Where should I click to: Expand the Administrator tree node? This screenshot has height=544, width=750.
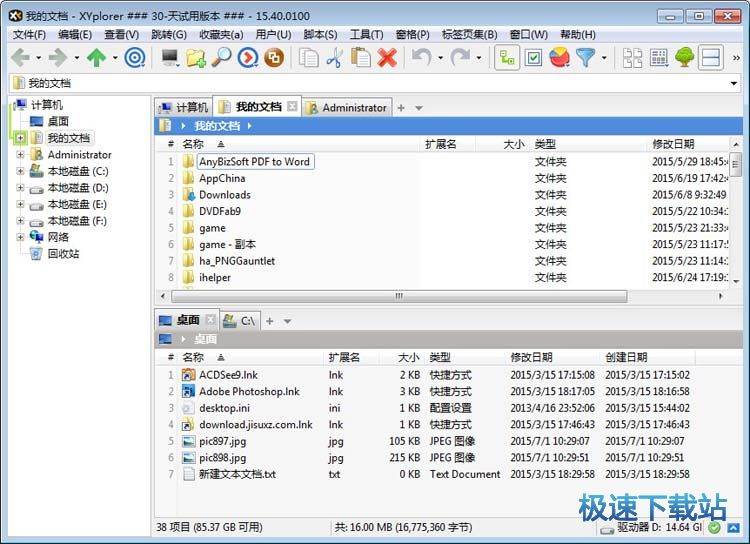point(20,155)
